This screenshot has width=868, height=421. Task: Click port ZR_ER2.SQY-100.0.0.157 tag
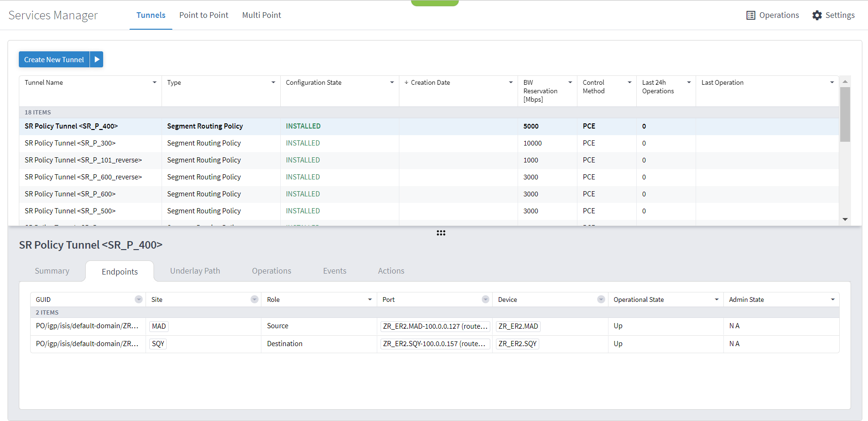(x=435, y=344)
